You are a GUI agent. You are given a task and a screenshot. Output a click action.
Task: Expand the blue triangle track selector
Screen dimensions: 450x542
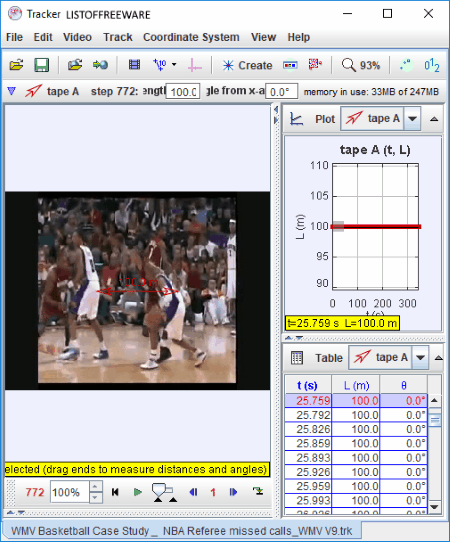(x=12, y=91)
